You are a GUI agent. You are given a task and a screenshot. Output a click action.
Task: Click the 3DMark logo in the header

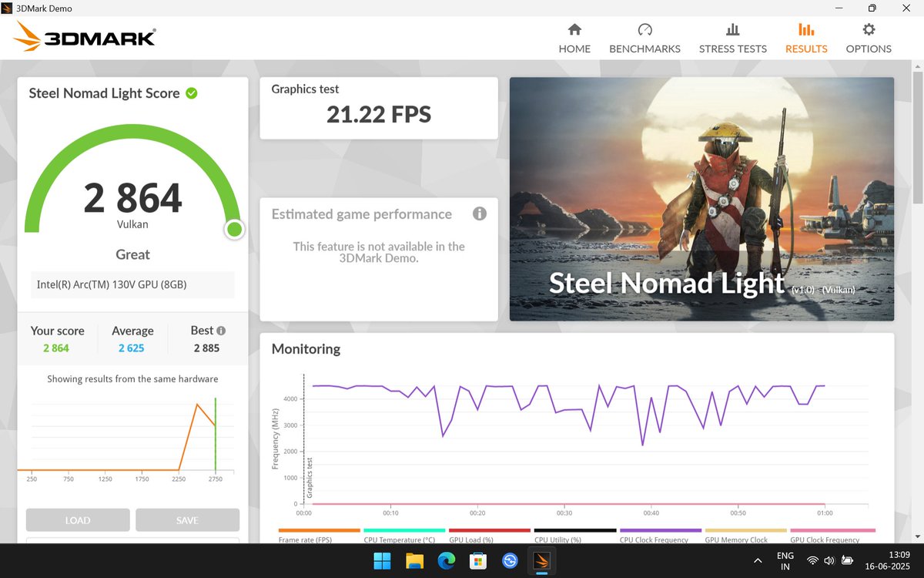point(85,36)
